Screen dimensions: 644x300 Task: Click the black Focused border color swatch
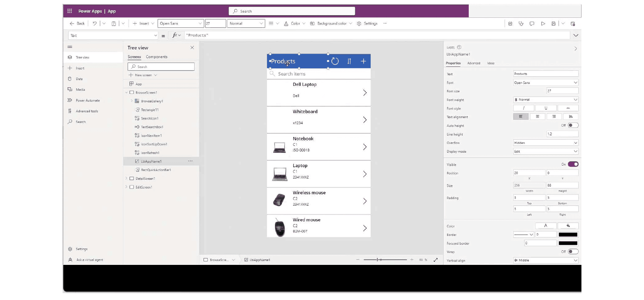click(x=568, y=243)
